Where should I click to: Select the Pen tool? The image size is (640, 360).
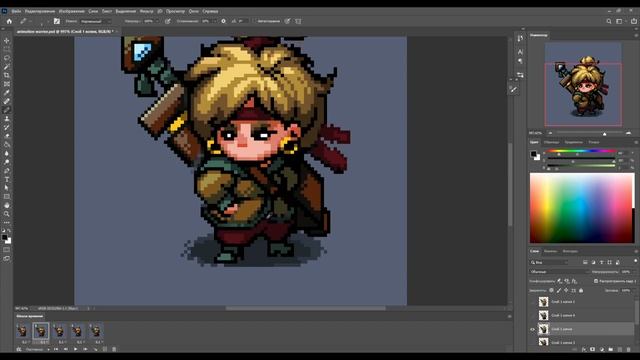[x=7, y=171]
